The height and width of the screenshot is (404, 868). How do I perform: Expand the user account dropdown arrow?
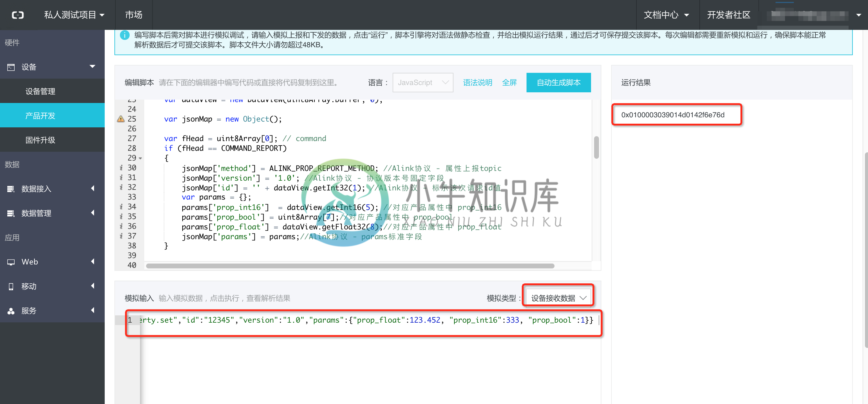(x=859, y=15)
